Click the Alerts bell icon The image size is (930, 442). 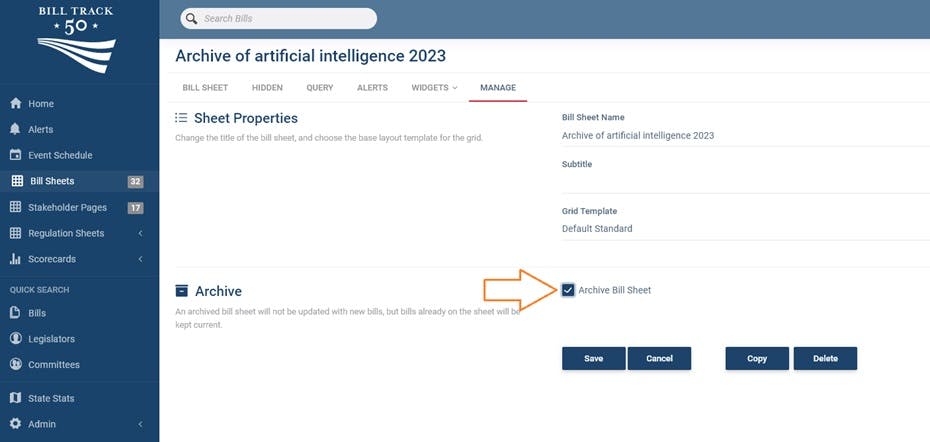point(15,130)
